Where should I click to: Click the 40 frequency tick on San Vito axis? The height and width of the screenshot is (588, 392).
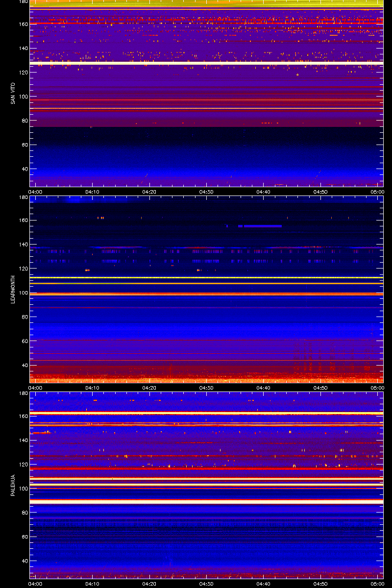click(x=24, y=169)
